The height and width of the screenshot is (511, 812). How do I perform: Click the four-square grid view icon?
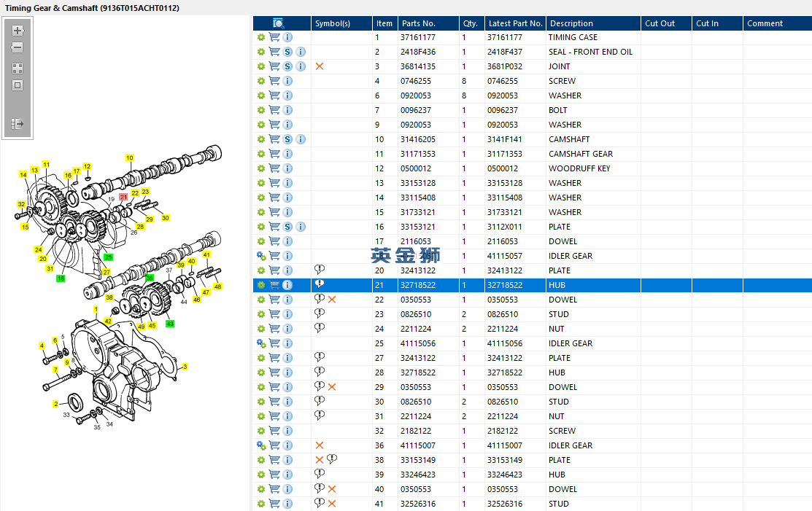[x=18, y=69]
